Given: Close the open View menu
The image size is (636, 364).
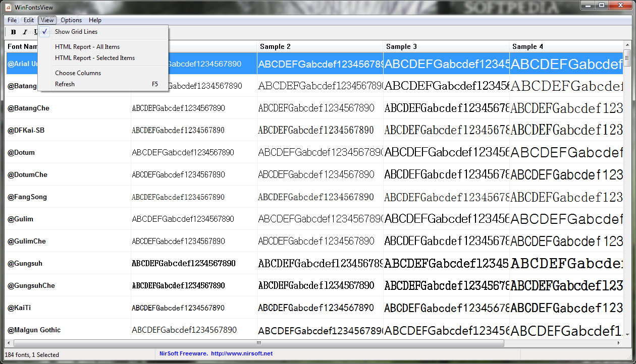Looking at the screenshot, I should point(47,20).
